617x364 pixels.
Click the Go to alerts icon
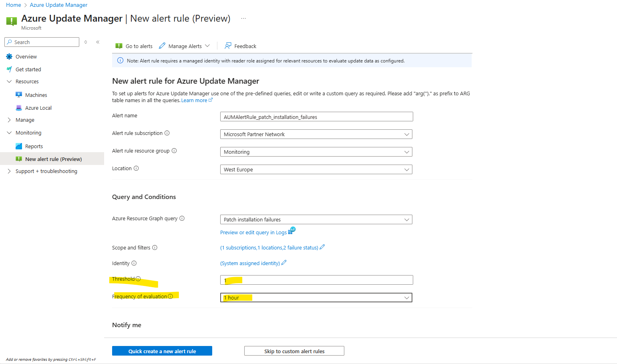pyautogui.click(x=119, y=46)
